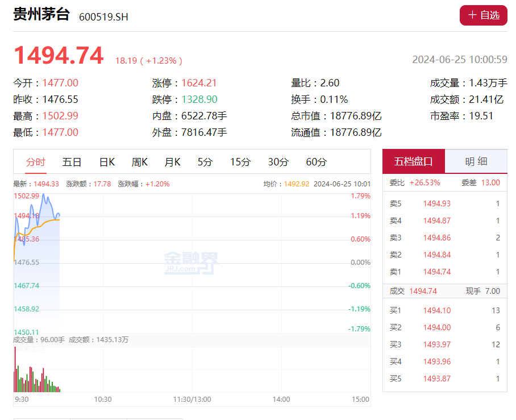Select the 卖3 order row at 1494.86

(x=445, y=238)
